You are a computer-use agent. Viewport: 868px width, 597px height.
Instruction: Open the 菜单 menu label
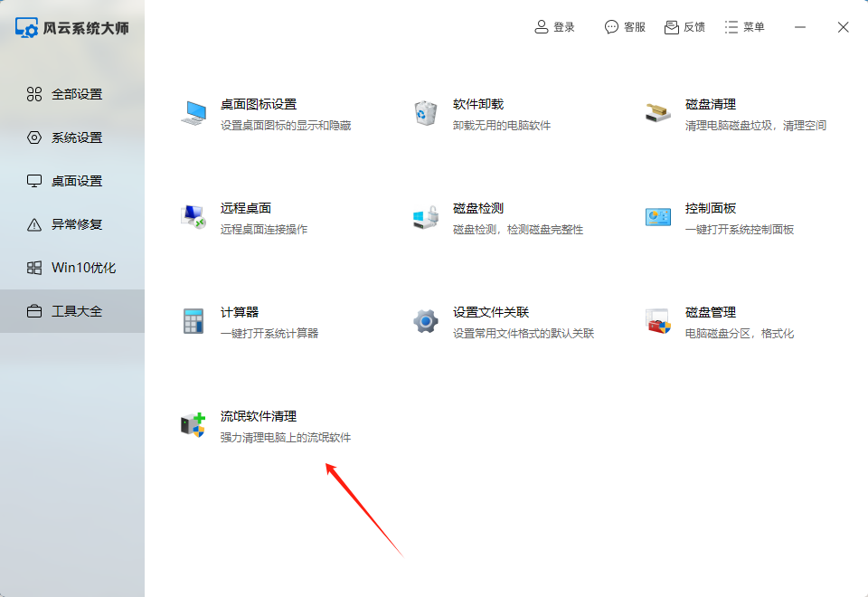pos(753,27)
